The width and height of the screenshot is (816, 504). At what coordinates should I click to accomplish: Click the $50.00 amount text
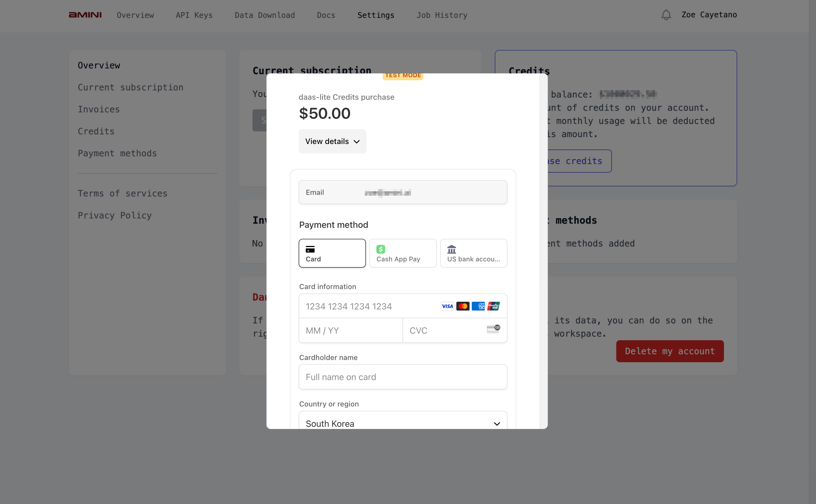tap(324, 113)
